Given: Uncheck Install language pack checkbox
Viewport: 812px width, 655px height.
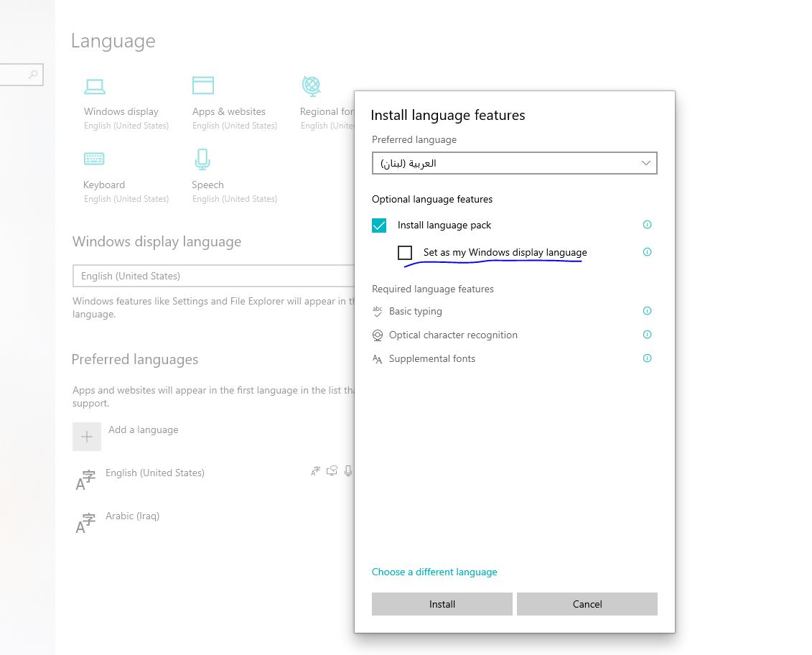Looking at the screenshot, I should point(379,226).
